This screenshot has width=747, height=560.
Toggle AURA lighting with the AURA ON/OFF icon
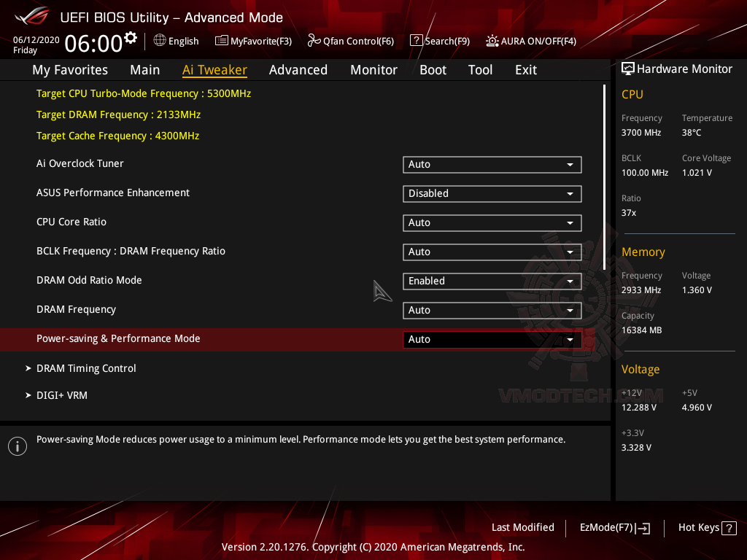(x=492, y=41)
